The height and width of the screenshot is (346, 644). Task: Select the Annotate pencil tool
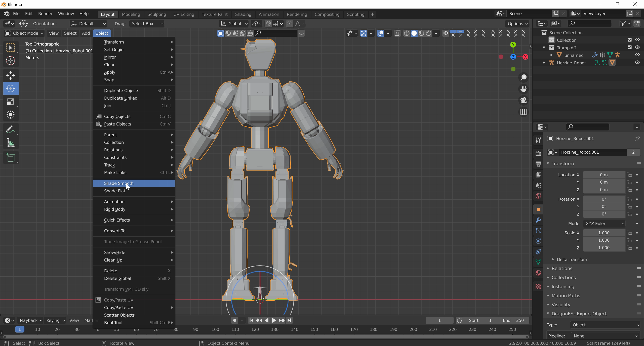[11, 130]
